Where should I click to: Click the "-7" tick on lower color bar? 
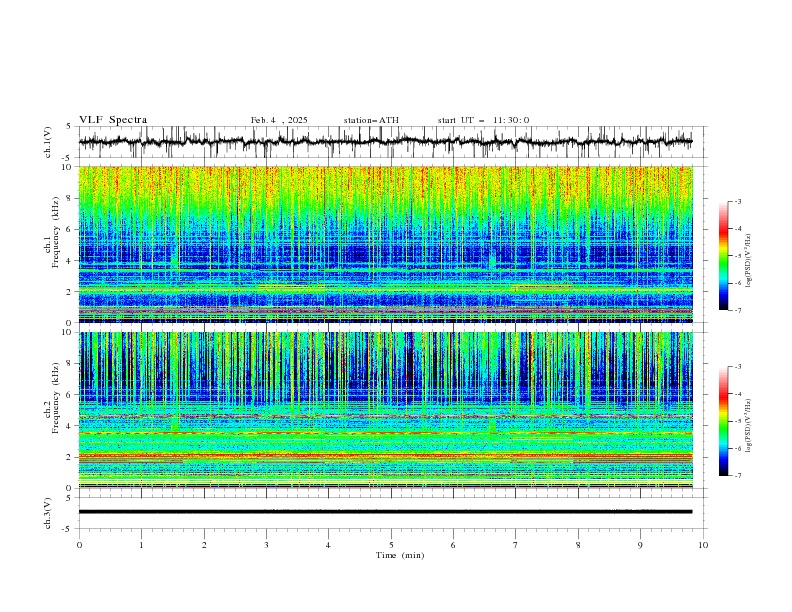[737, 476]
